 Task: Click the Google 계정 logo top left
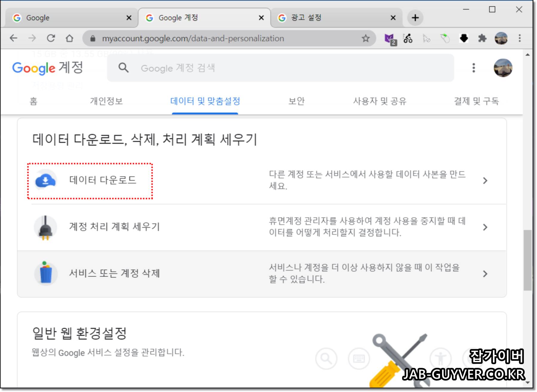[48, 68]
